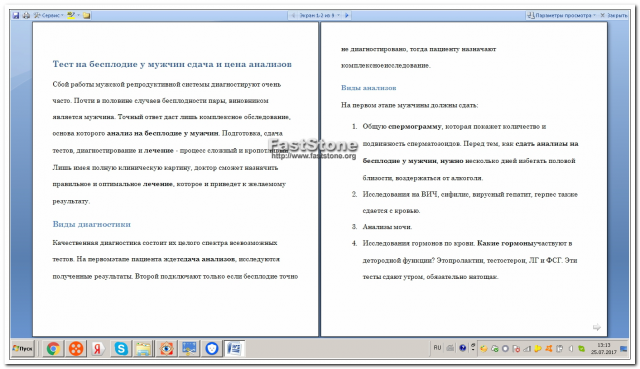Show desktop using the blue monitor icon

click(x=624, y=349)
